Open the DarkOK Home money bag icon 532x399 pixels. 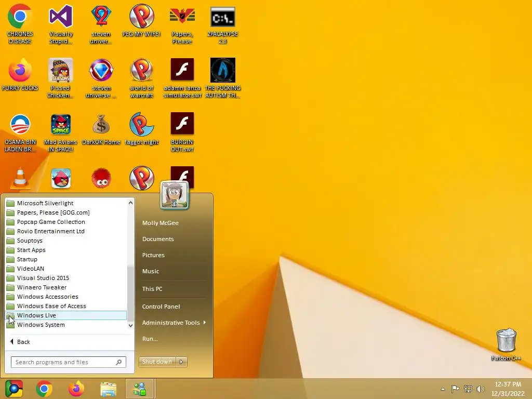(101, 129)
